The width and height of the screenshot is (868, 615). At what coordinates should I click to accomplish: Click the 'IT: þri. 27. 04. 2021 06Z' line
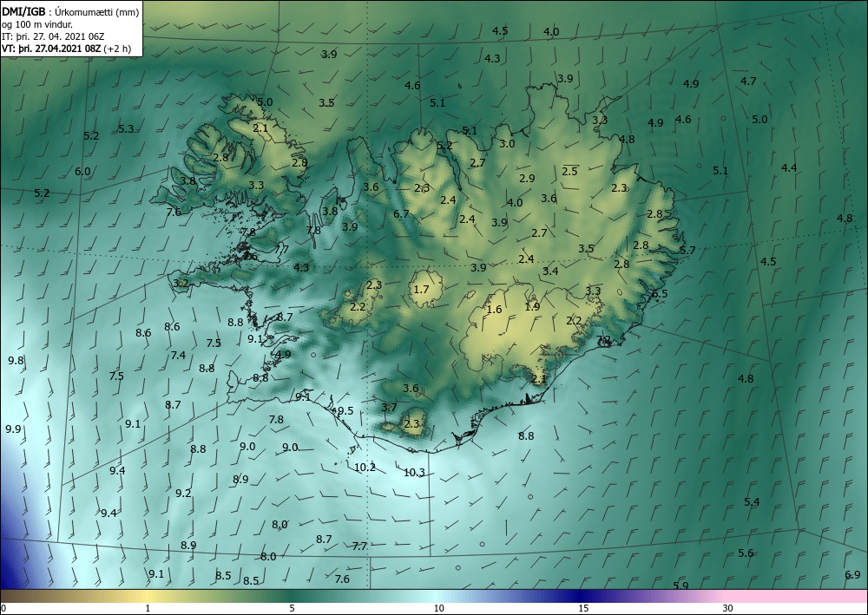click(x=53, y=36)
